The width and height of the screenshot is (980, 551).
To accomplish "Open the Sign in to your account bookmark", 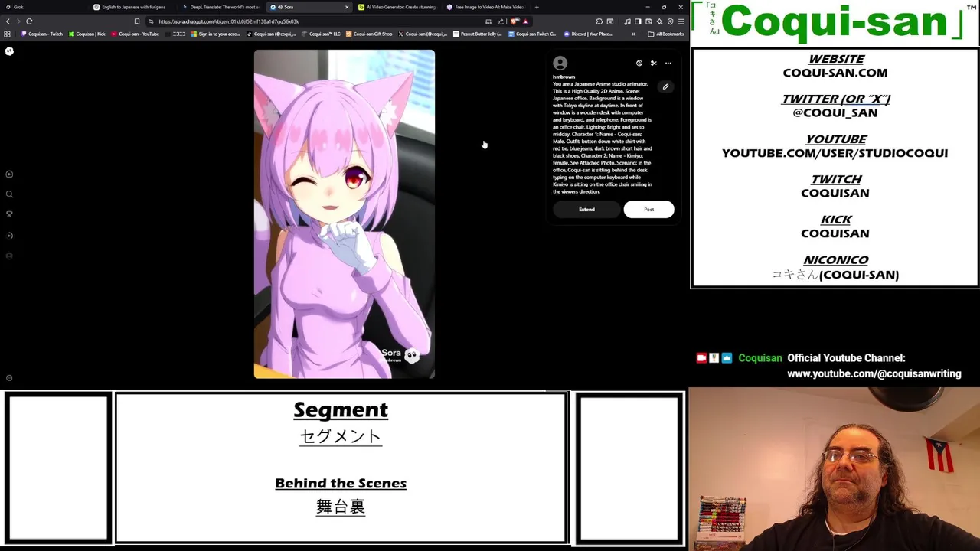I will point(216,34).
